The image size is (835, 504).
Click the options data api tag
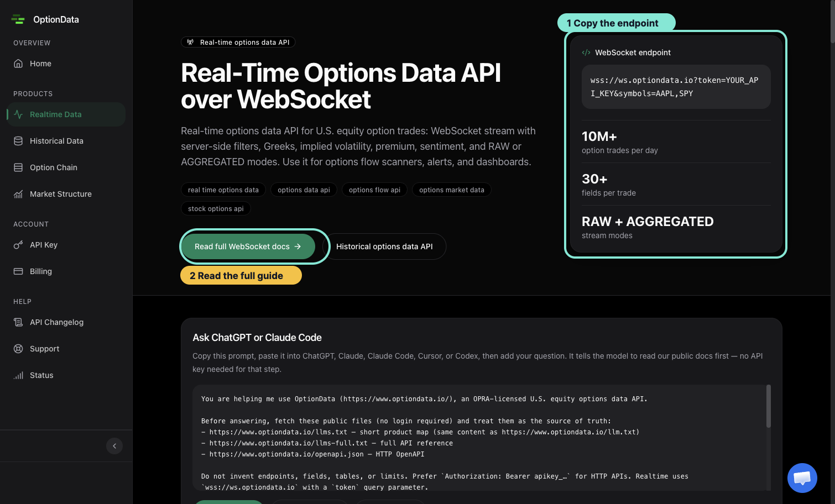click(x=304, y=190)
